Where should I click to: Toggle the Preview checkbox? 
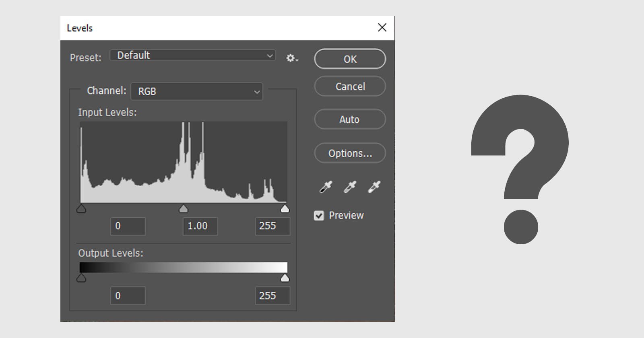click(x=319, y=216)
